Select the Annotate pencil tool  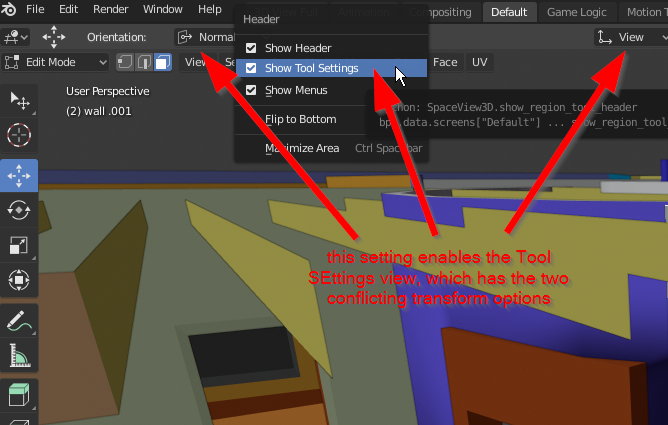click(19, 321)
